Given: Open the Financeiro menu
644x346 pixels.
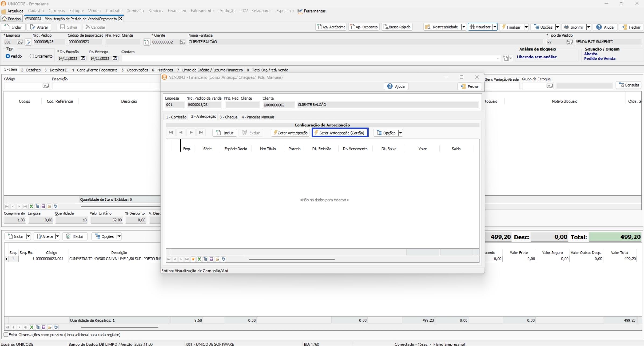Looking at the screenshot, I should click(177, 11).
